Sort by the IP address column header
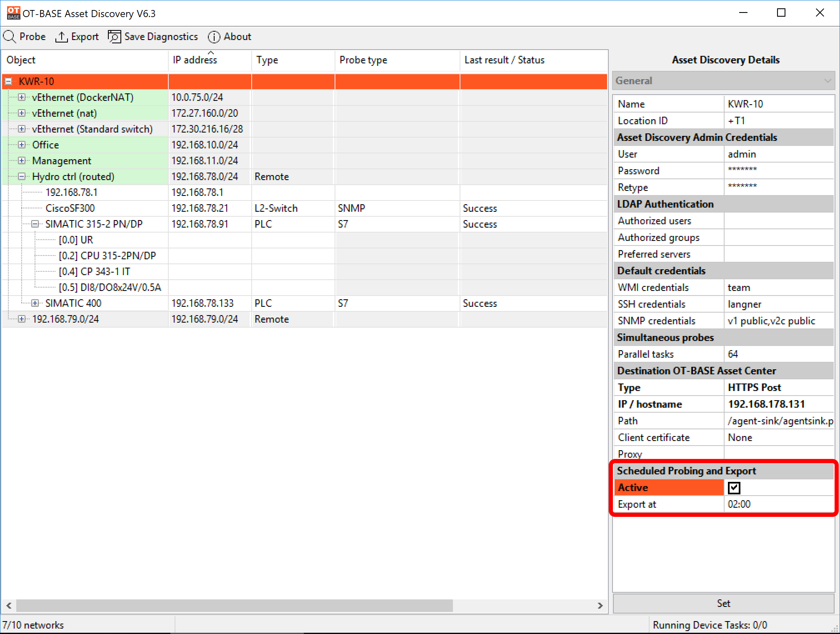The height and width of the screenshot is (634, 840). pyautogui.click(x=210, y=60)
